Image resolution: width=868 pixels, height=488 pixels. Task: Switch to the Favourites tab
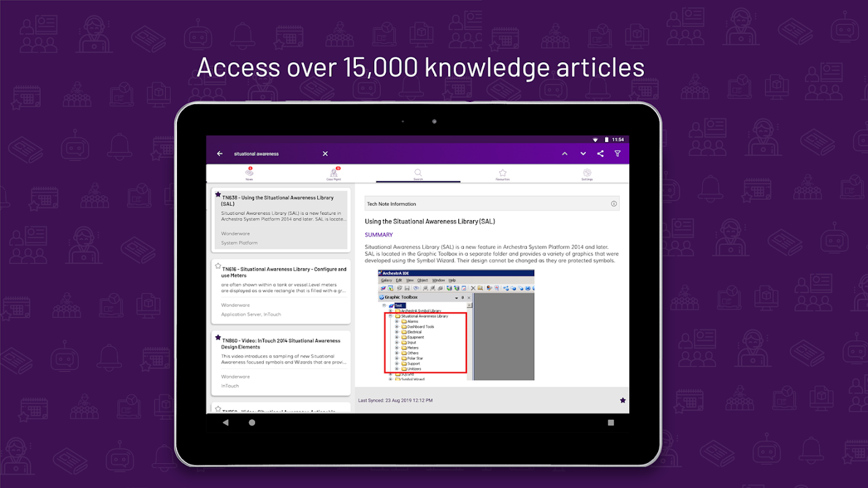tap(502, 174)
